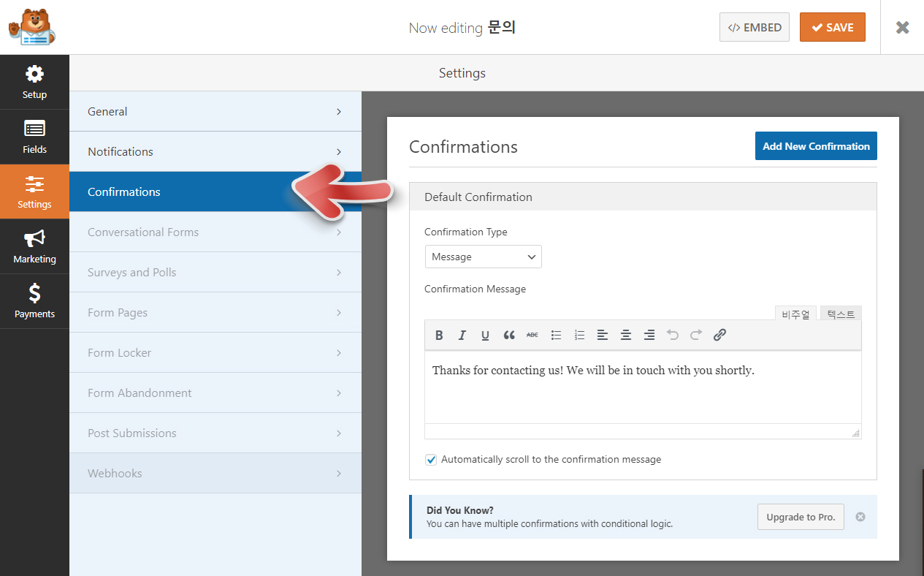Click the editor resize handle corner

click(x=856, y=433)
